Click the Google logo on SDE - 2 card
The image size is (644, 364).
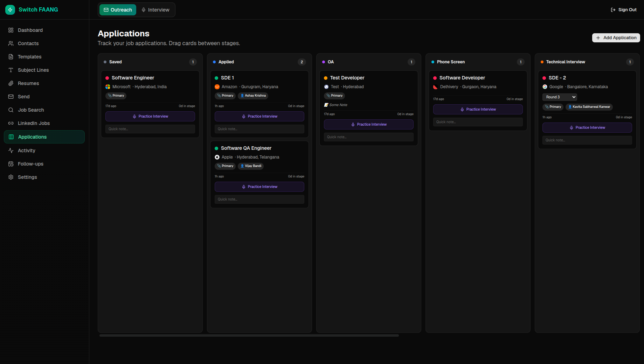tap(545, 87)
